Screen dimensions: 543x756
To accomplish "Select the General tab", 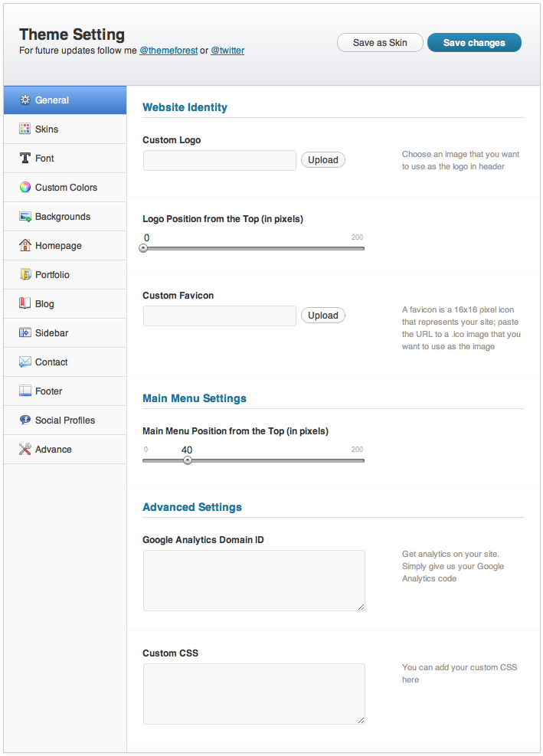I will (65, 100).
